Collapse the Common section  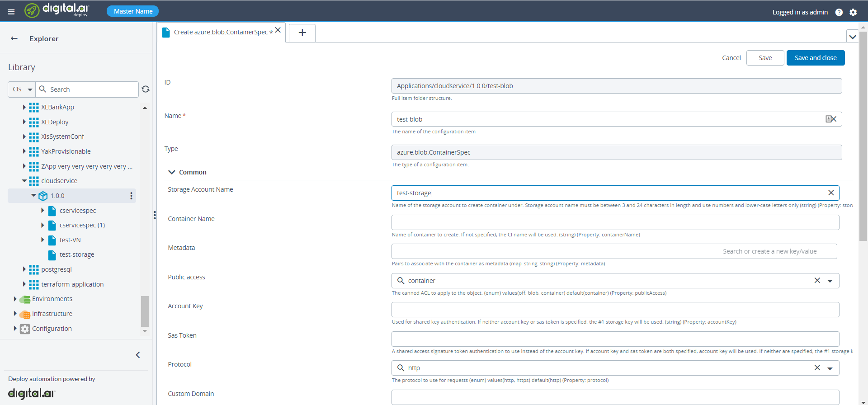click(172, 172)
